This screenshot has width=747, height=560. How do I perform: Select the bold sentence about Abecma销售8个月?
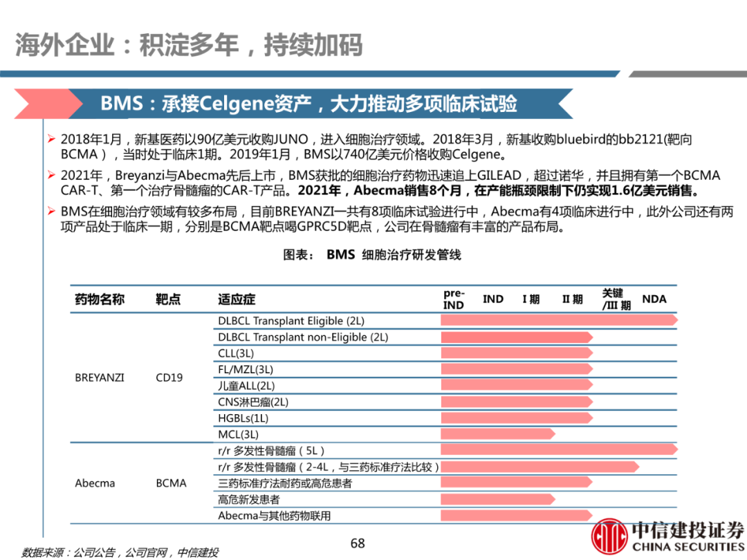[x=500, y=191]
